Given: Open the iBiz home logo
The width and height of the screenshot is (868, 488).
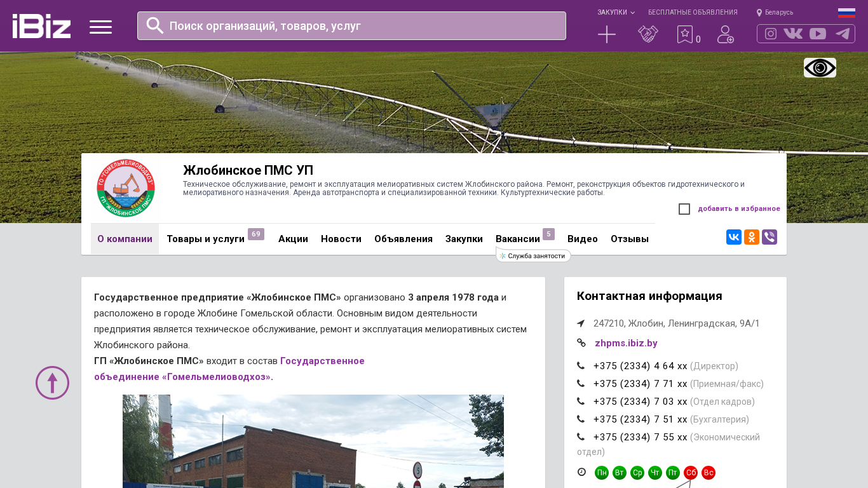Looking at the screenshot, I should tap(41, 26).
